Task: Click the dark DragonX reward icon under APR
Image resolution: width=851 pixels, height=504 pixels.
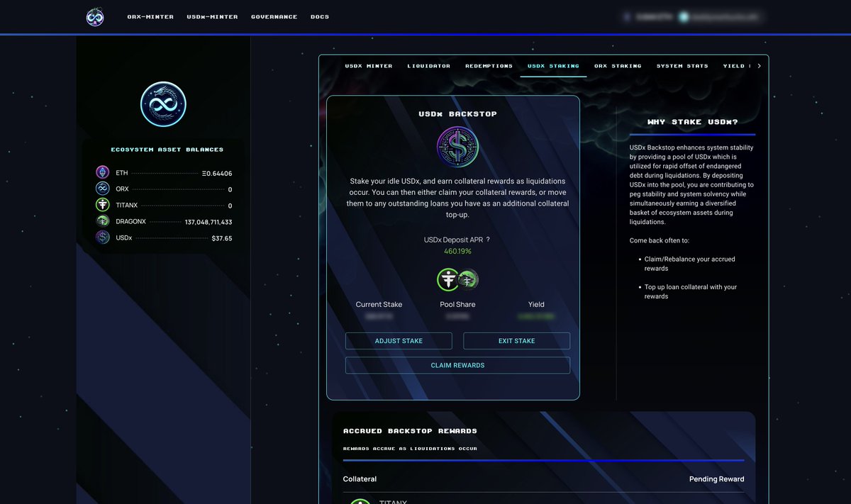Action: (x=468, y=280)
